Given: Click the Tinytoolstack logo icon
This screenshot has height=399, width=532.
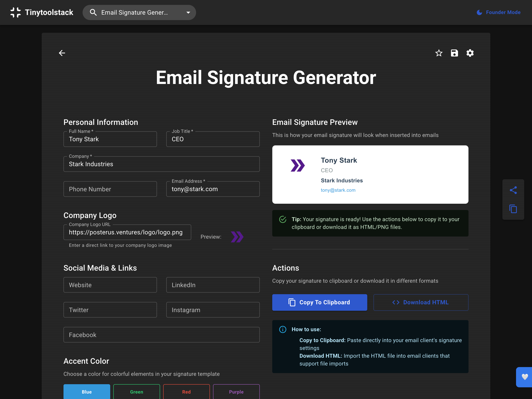Looking at the screenshot, I should click(x=16, y=12).
